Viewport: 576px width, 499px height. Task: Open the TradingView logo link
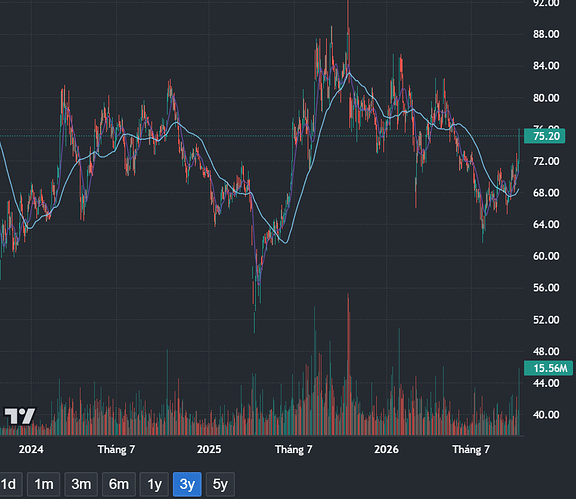tap(20, 416)
